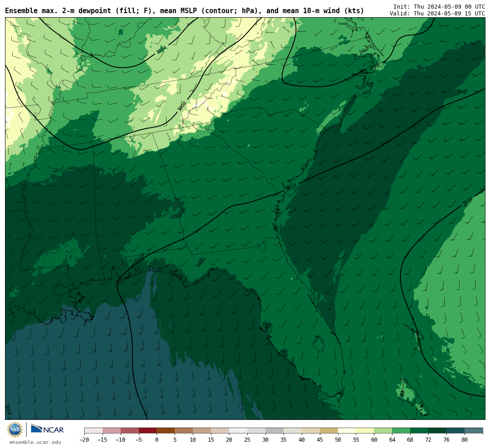490x448 pixels.
Task: Click the NSF logo
Action: [x=15, y=429]
